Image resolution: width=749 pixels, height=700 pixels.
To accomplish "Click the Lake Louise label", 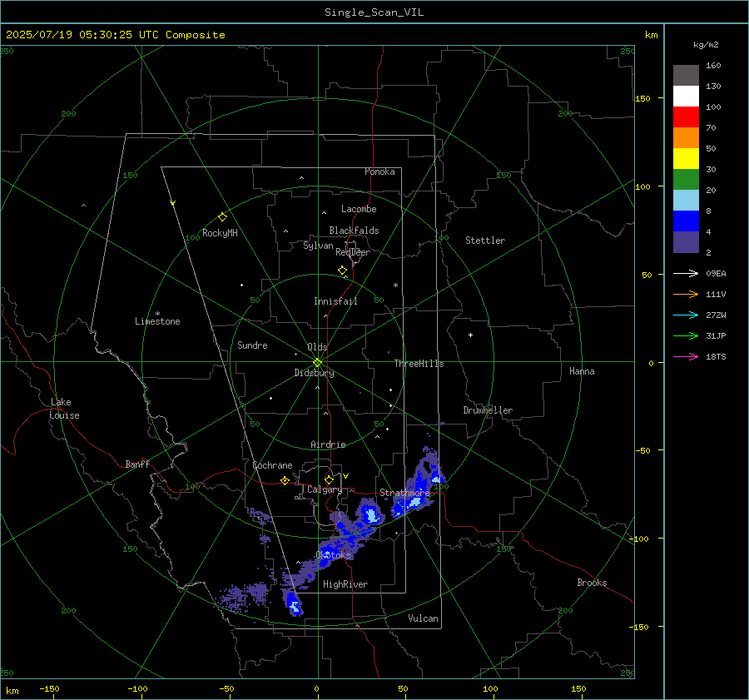I will (64, 409).
